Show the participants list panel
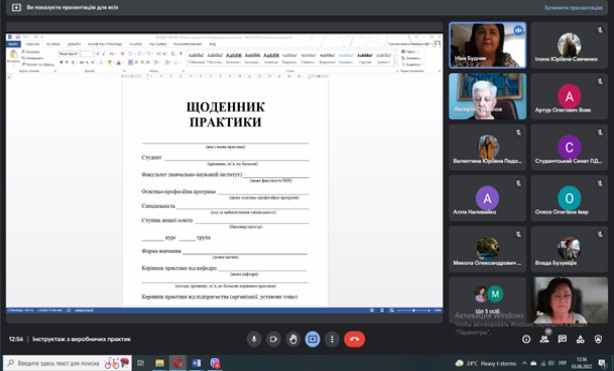This screenshot has height=371, width=614. pos(544,339)
